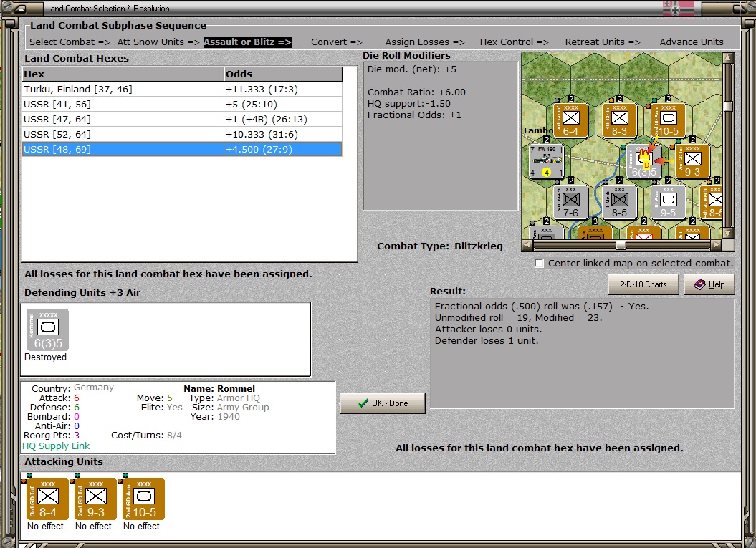The width and height of the screenshot is (756, 548).
Task: Click the 3rd GD Inf 8-4 attacker
Action: (x=47, y=499)
